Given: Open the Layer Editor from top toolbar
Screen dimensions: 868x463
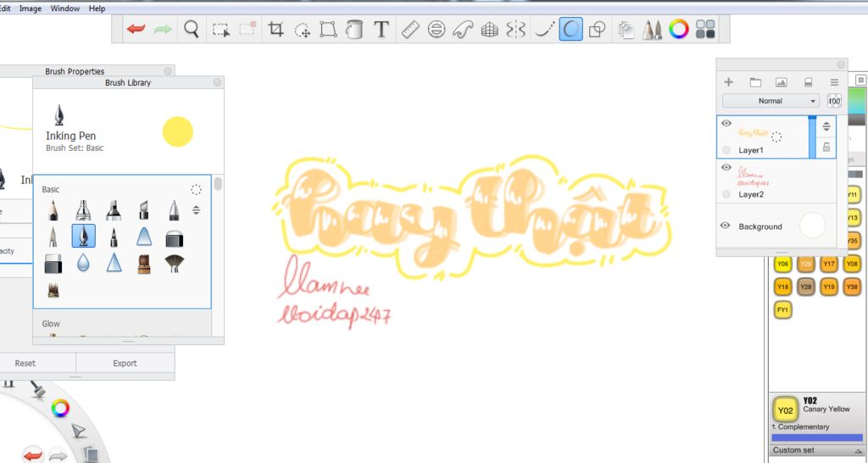Looking at the screenshot, I should (626, 29).
